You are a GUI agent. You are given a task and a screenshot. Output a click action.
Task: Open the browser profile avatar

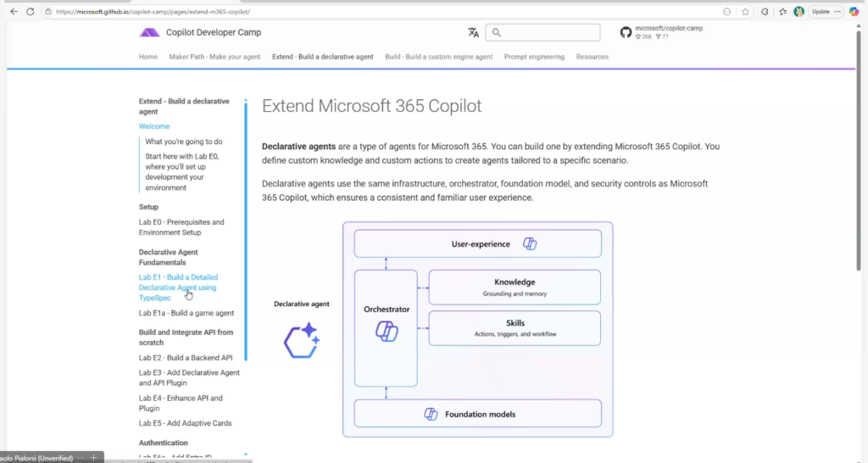click(x=798, y=12)
